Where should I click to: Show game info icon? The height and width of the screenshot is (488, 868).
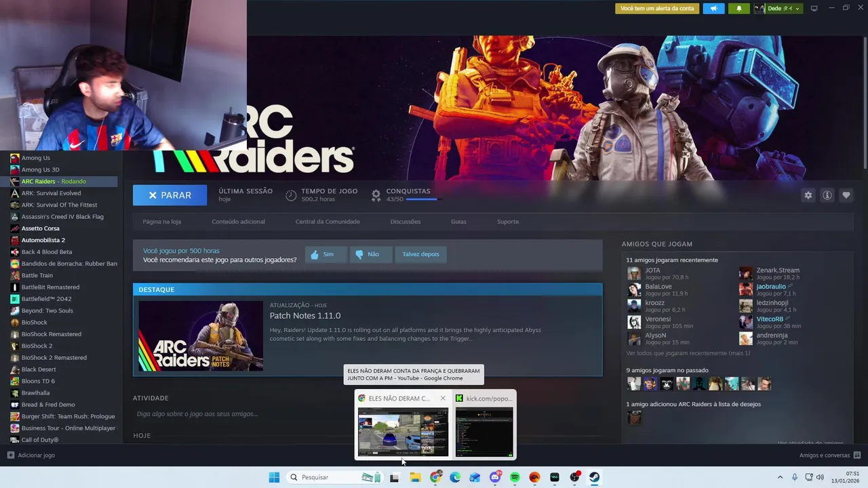pos(827,195)
